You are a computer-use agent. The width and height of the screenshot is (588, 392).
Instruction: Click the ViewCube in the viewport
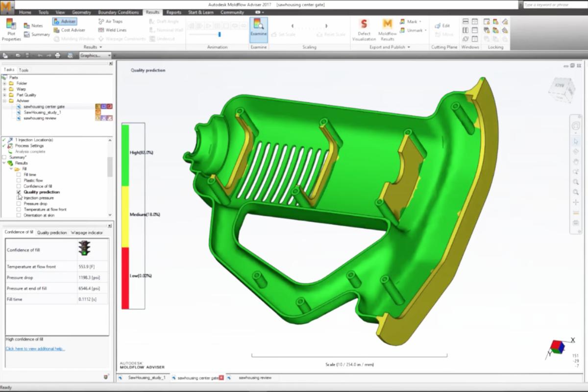point(562,89)
